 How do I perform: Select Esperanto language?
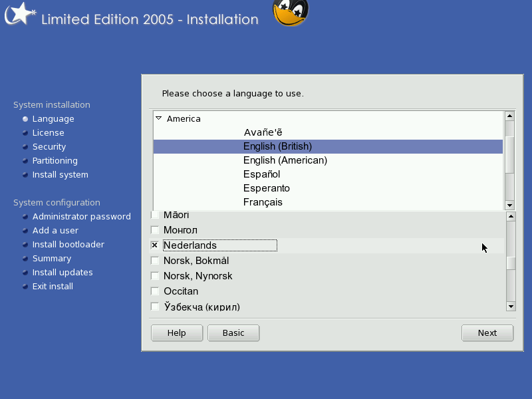328,188
